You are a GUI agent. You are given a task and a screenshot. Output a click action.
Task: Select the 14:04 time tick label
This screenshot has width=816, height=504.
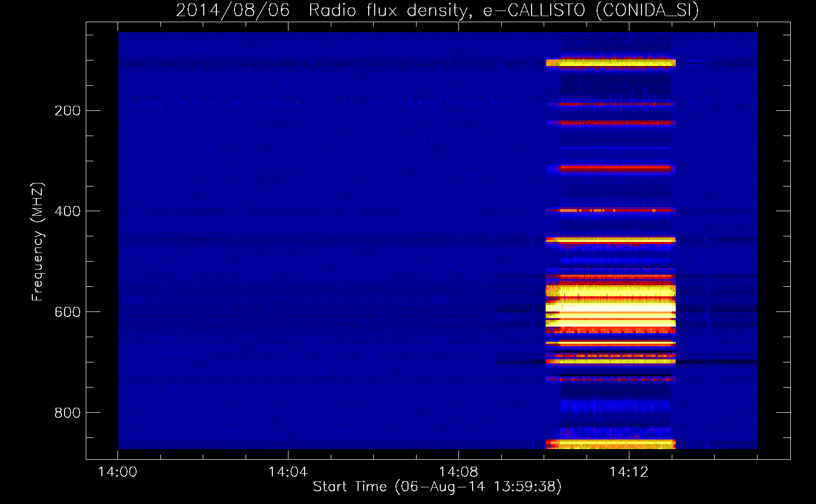coord(288,472)
